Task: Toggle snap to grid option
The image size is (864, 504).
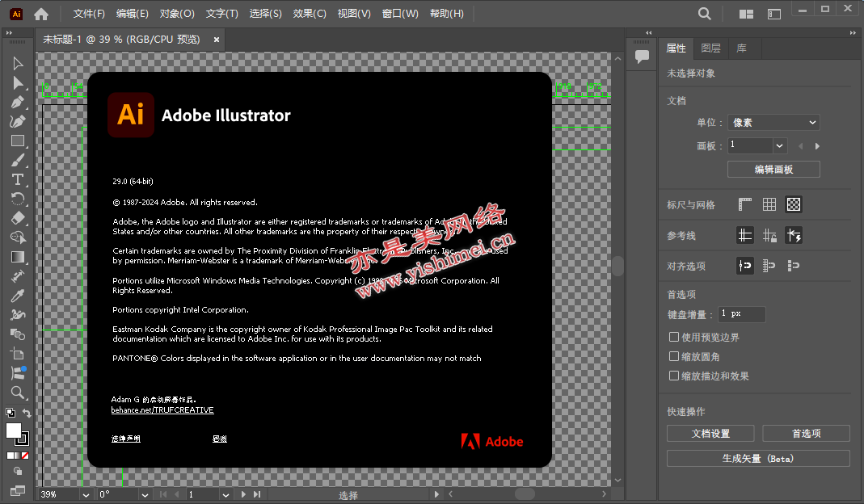Action: pyautogui.click(x=769, y=266)
